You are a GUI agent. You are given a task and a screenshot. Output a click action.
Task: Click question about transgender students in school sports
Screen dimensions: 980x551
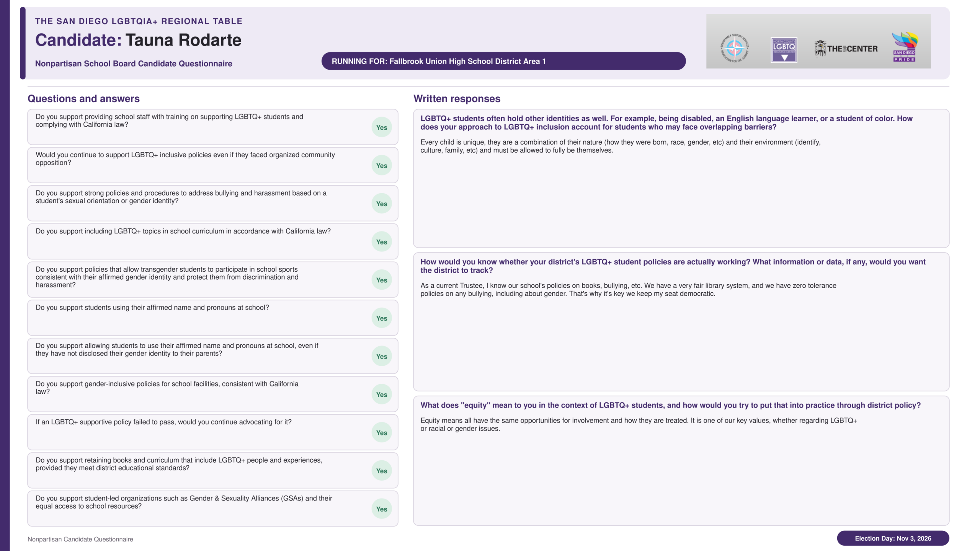point(167,277)
